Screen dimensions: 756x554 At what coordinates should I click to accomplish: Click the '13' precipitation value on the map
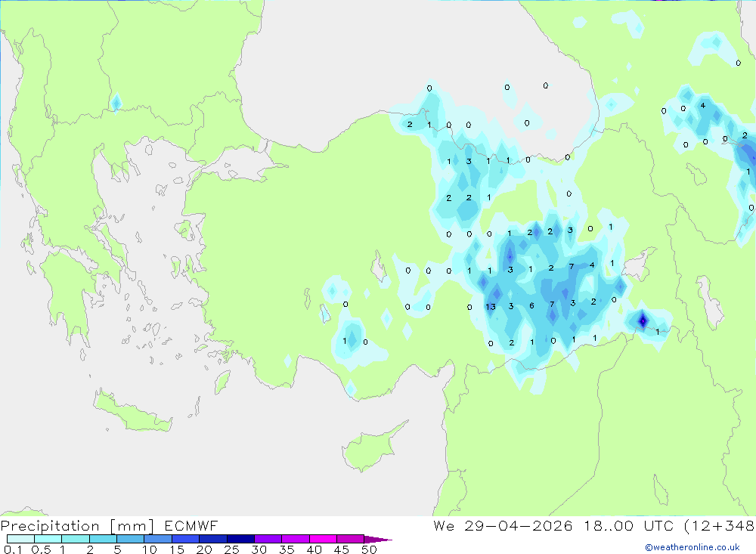tap(491, 307)
